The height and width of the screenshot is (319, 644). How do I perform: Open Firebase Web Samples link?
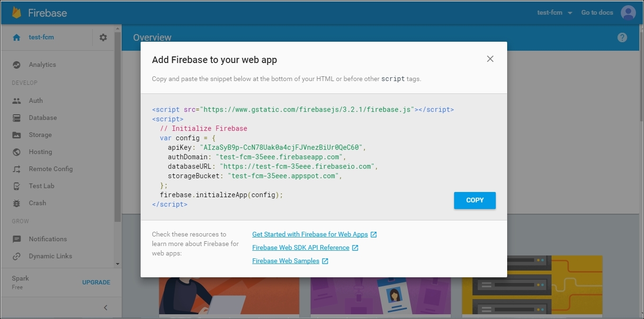[x=286, y=261]
